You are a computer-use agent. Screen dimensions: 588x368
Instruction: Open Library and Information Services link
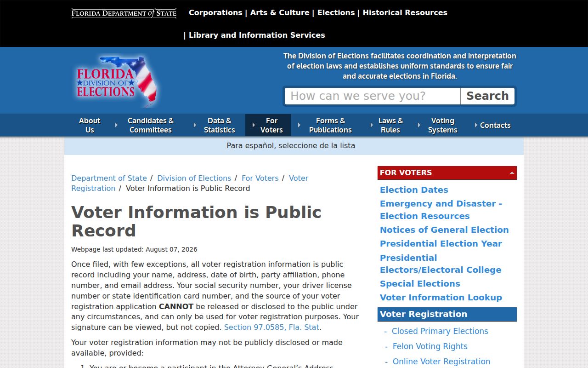(x=257, y=35)
